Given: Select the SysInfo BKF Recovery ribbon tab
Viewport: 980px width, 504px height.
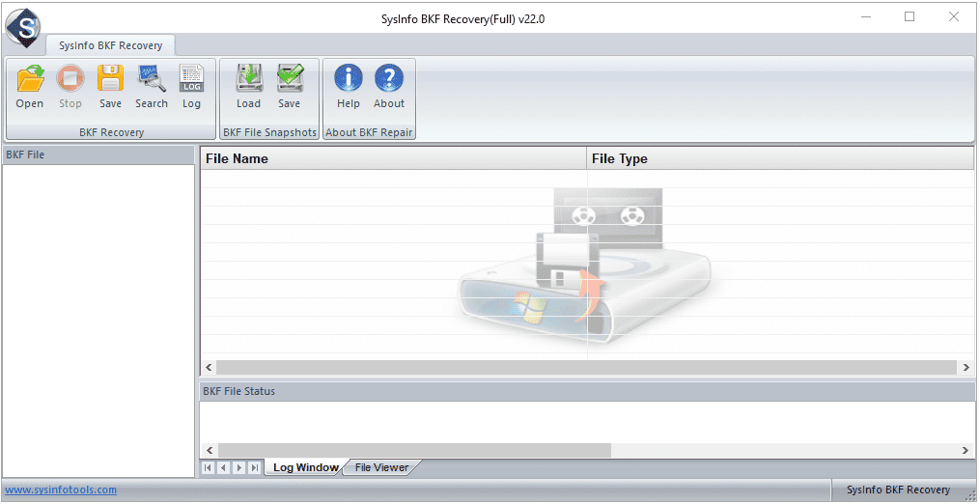Looking at the screenshot, I should tap(111, 45).
